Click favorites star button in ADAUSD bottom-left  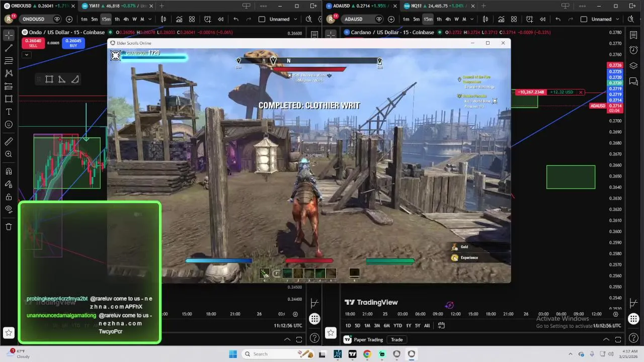331,332
